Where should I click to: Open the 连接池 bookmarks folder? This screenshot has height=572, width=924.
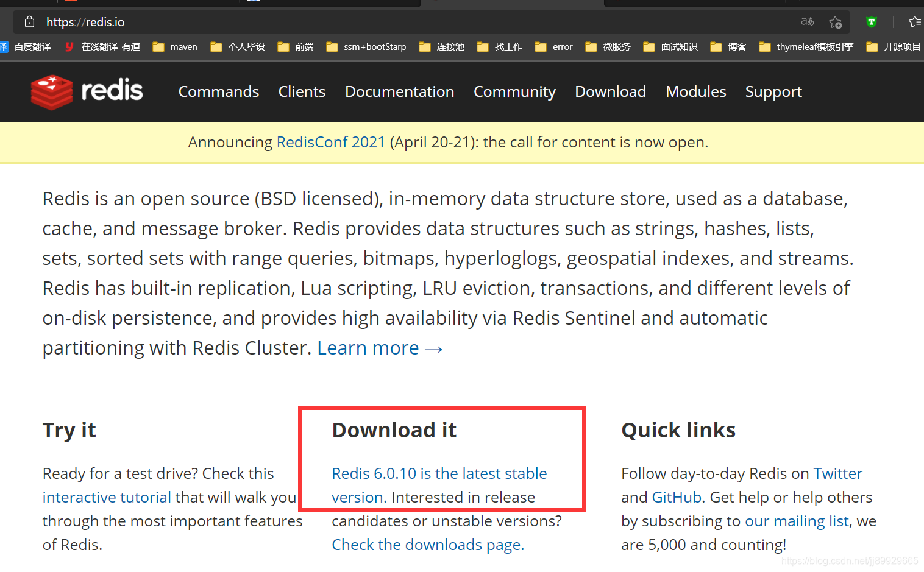point(442,47)
